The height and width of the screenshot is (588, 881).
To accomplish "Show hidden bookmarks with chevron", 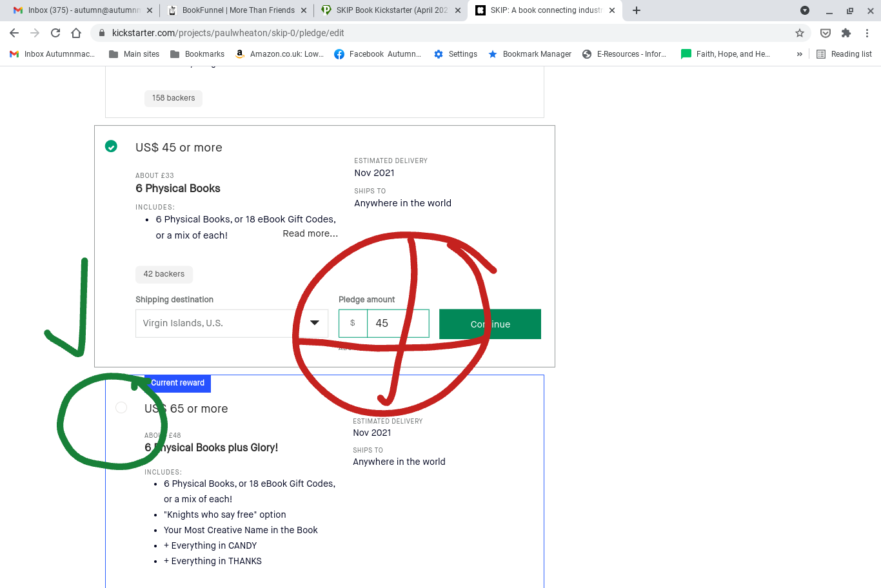I will (800, 54).
